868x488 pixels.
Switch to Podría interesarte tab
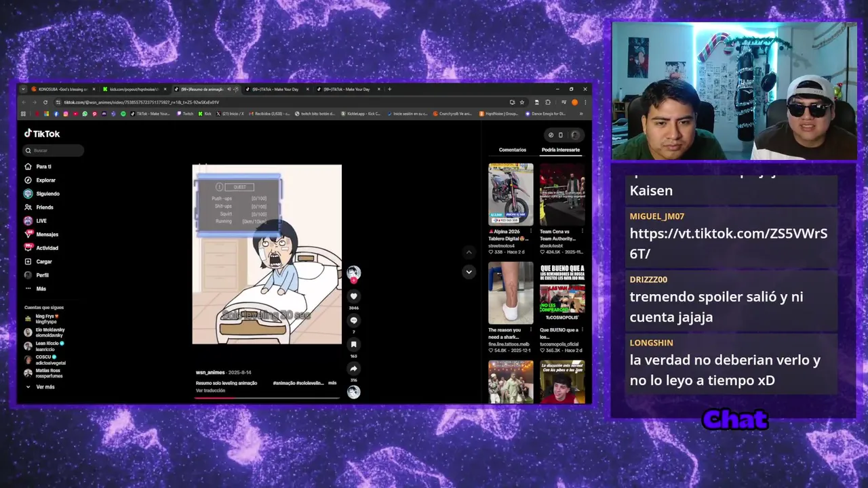tap(561, 150)
